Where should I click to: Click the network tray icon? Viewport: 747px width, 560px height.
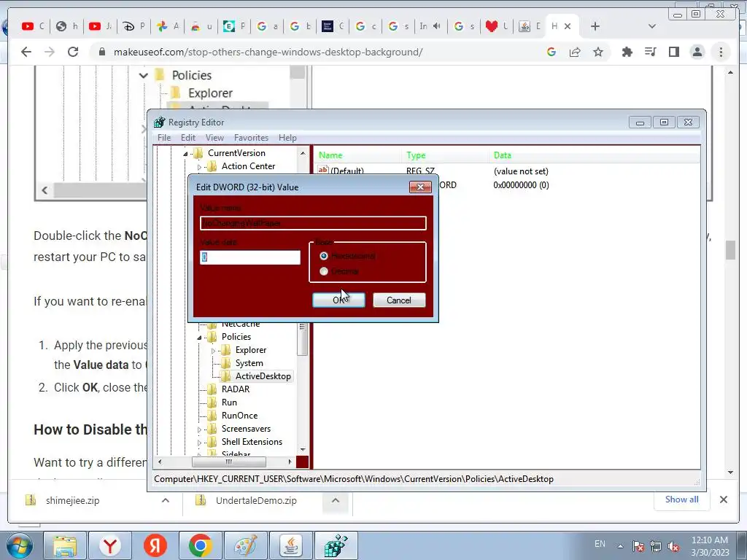coord(656,545)
